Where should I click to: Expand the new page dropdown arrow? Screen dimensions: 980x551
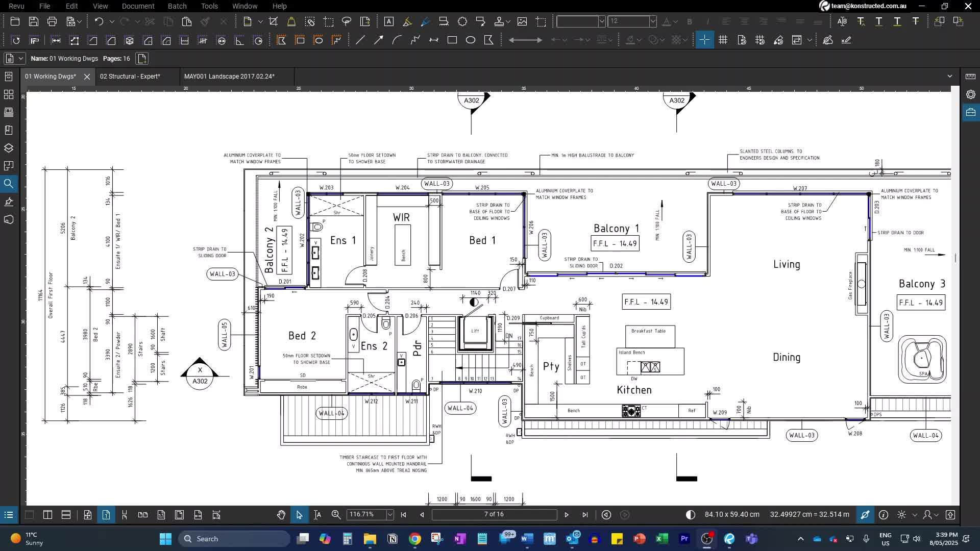tap(260, 21)
